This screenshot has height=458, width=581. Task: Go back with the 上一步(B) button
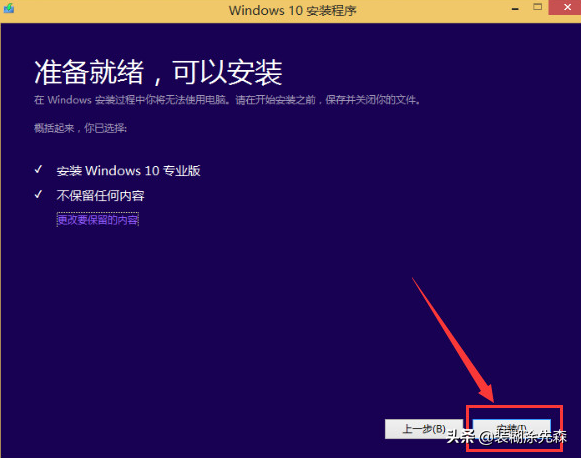424,429
